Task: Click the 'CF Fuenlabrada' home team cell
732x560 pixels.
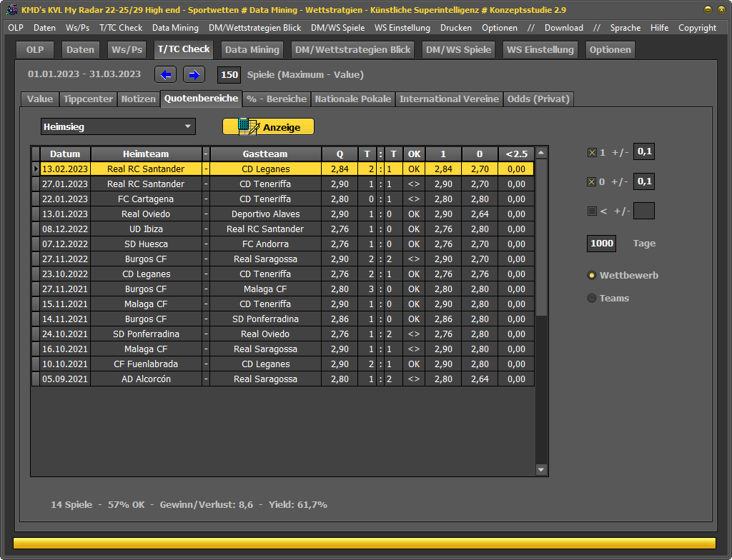Action: pyautogui.click(x=146, y=364)
